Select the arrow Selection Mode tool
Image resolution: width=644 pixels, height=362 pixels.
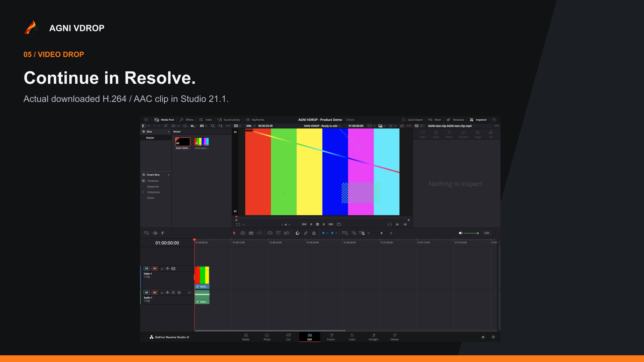(234, 233)
